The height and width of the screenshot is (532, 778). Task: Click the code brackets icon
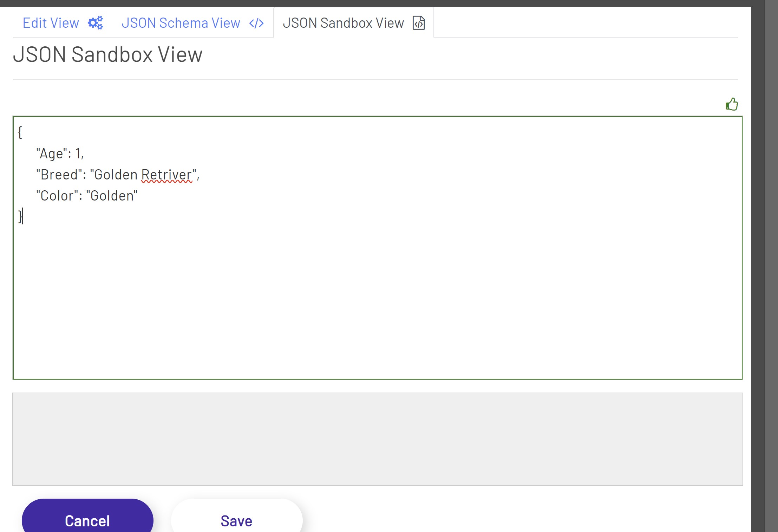click(256, 24)
